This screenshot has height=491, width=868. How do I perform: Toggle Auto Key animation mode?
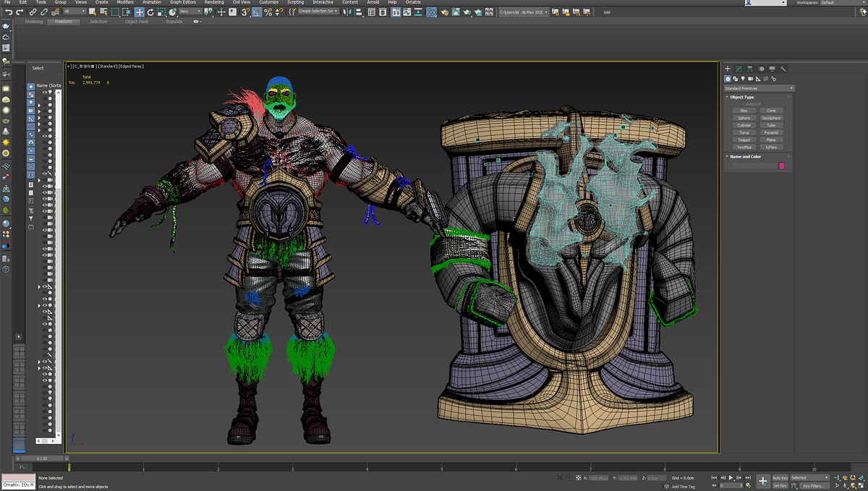coord(780,478)
